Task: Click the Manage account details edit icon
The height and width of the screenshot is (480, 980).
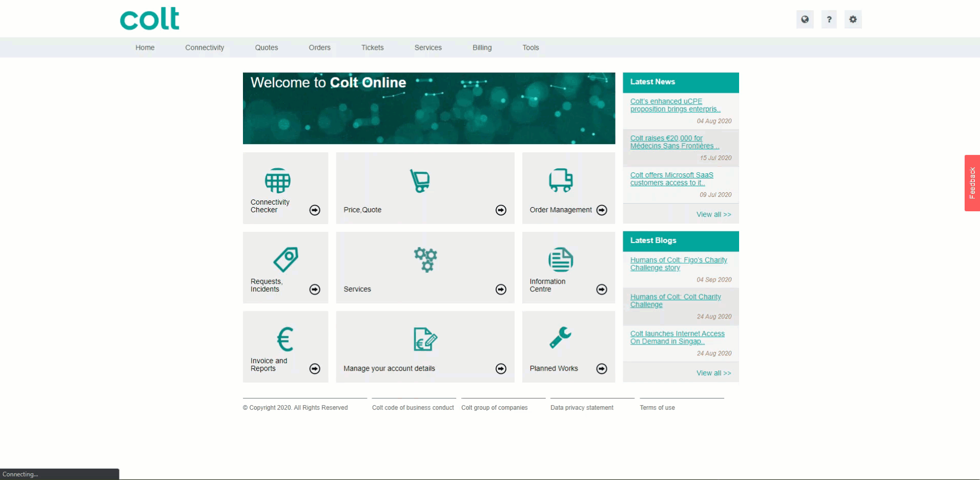Action: point(425,339)
